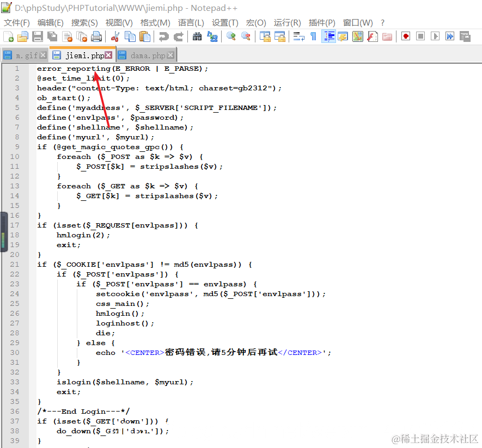Create a new file with New icon
This screenshot has width=482, height=448.
8,36
